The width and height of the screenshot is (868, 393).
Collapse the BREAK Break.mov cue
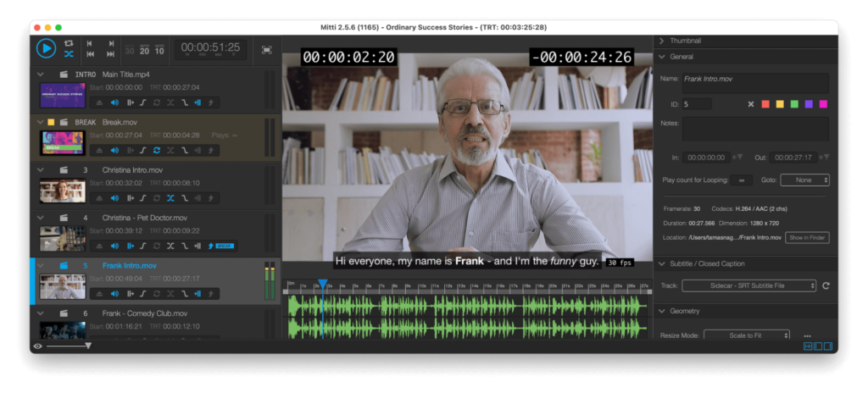40,122
